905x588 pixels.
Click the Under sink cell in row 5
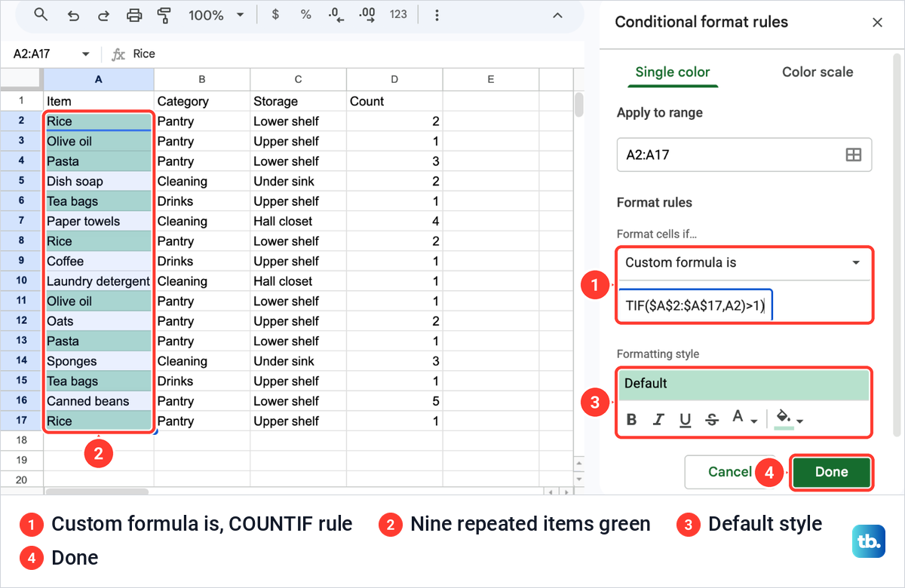(x=299, y=181)
